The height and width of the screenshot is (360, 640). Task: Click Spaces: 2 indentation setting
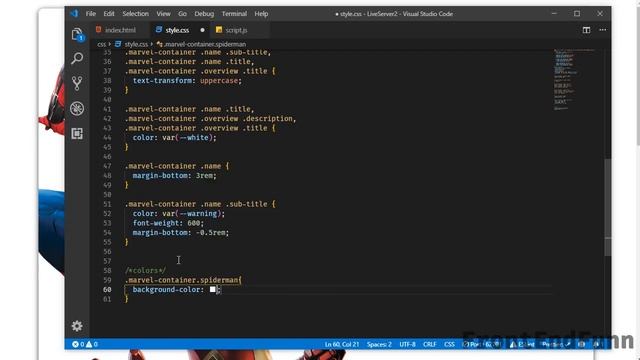379,344
